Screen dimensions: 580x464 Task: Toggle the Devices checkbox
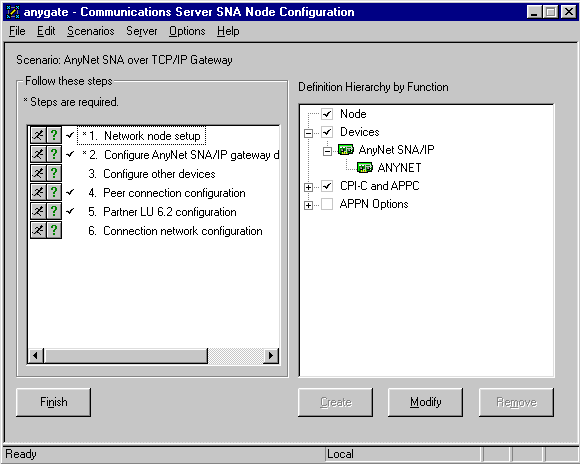[x=327, y=132]
